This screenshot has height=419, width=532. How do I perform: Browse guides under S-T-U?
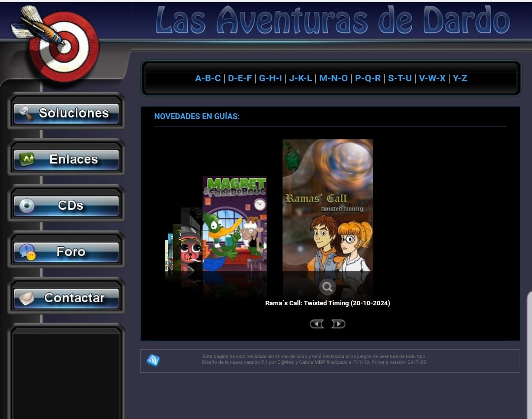point(399,78)
